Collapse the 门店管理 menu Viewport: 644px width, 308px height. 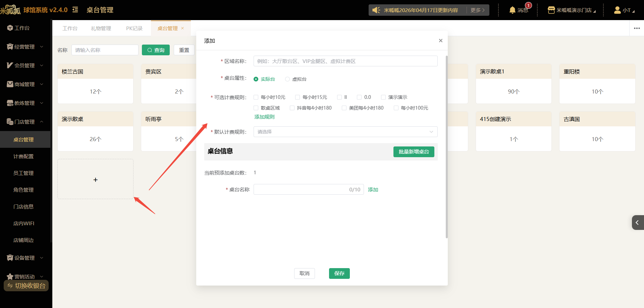tap(42, 122)
